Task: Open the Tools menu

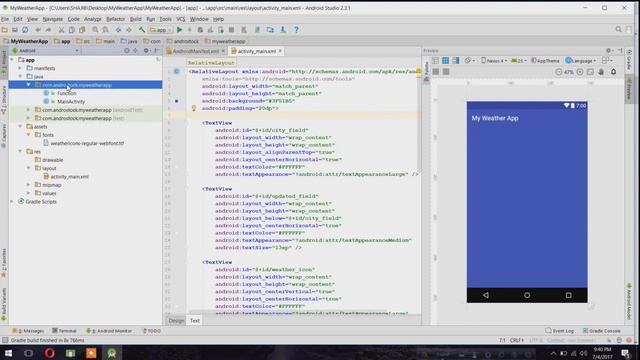Action: [x=165, y=19]
